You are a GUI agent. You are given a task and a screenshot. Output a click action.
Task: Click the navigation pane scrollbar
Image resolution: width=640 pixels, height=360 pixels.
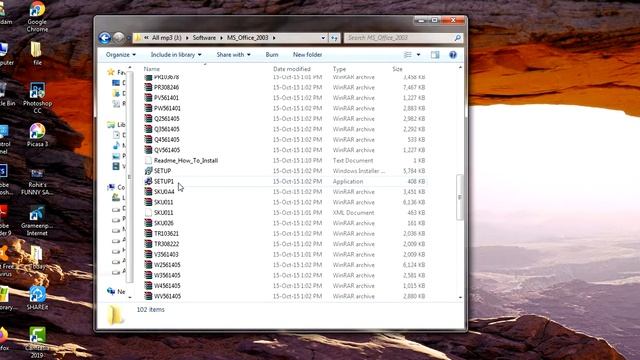coord(129,177)
